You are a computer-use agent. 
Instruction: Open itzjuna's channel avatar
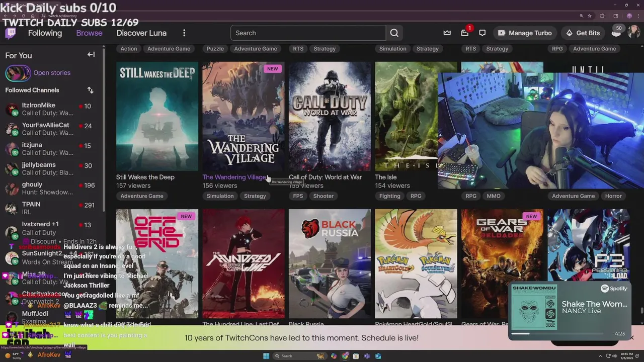pyautogui.click(x=12, y=149)
